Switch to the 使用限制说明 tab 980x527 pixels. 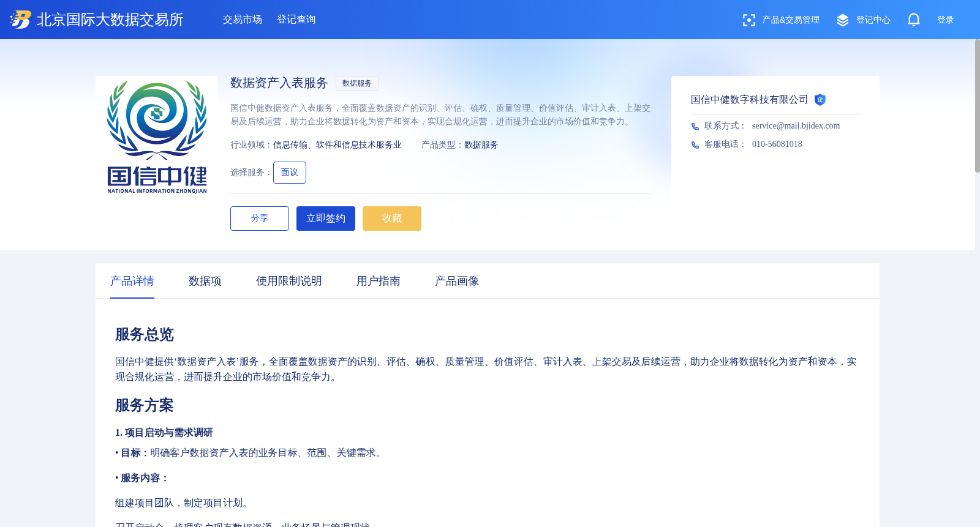click(x=289, y=281)
